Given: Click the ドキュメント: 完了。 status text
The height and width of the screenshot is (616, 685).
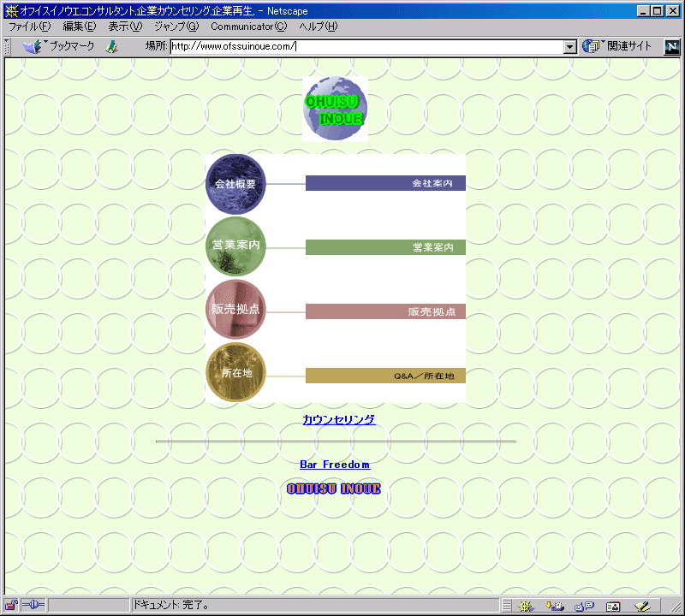Looking at the screenshot, I should pyautogui.click(x=171, y=605).
